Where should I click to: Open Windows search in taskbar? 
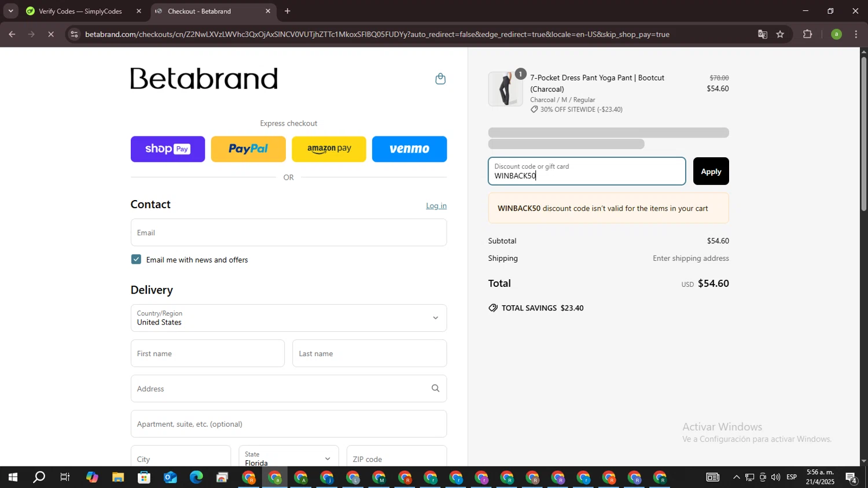[x=39, y=478]
